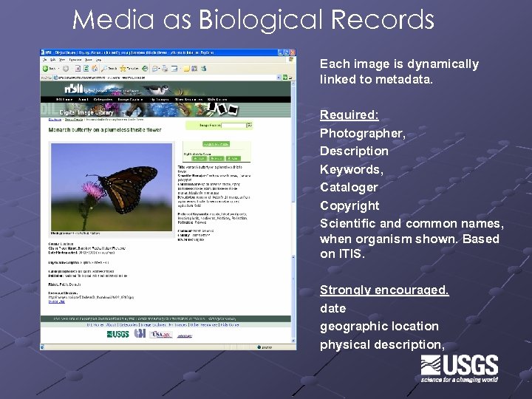Click the second breadcrumb link below the banner
This screenshot has width=532, height=399.
coord(74,120)
